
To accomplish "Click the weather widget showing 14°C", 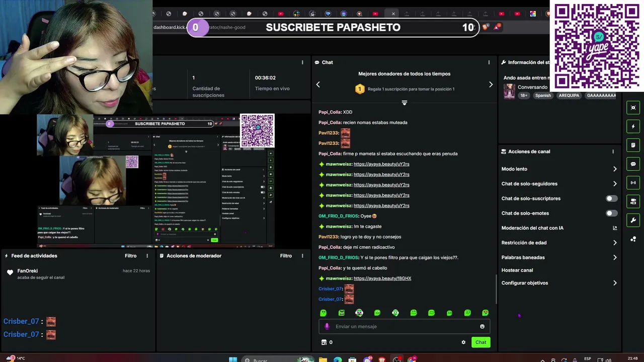I will [x=15, y=358].
